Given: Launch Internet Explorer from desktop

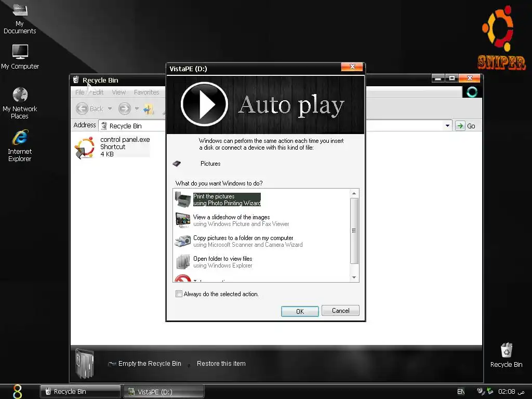Looking at the screenshot, I should point(20,145).
